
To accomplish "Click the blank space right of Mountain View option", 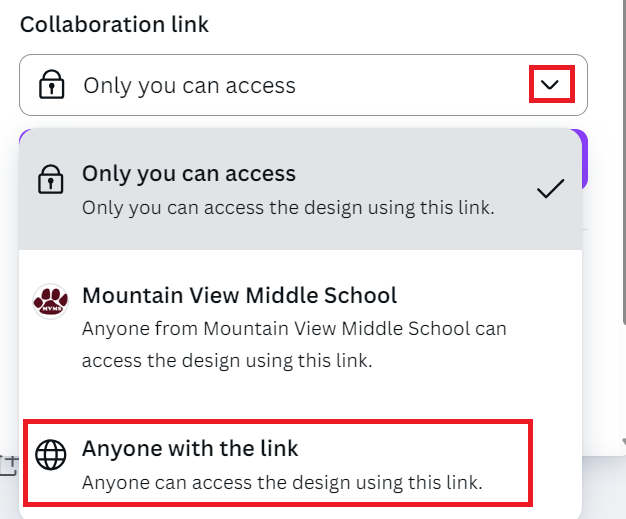I will [x=545, y=327].
